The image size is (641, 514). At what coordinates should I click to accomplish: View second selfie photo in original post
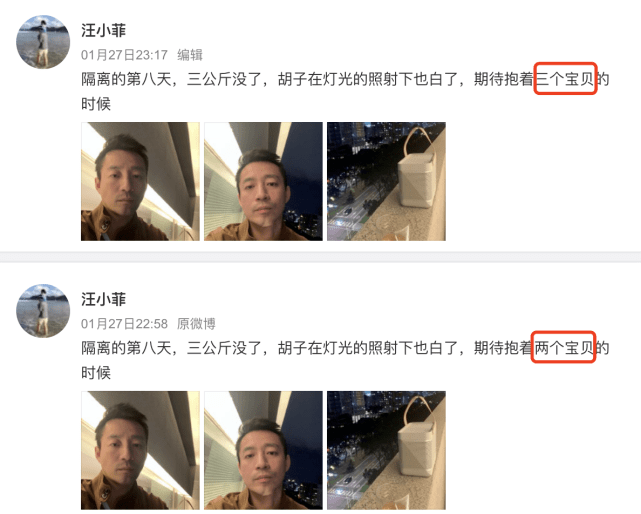point(263,450)
